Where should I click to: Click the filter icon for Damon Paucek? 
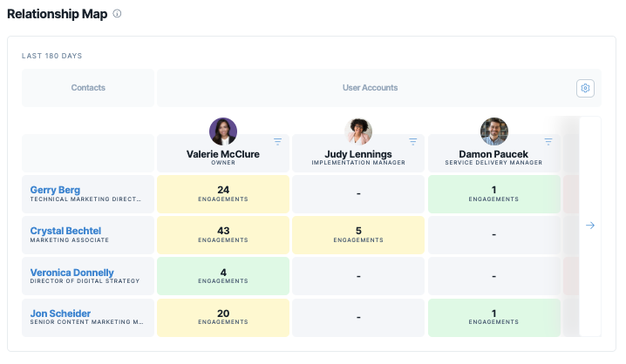click(548, 142)
